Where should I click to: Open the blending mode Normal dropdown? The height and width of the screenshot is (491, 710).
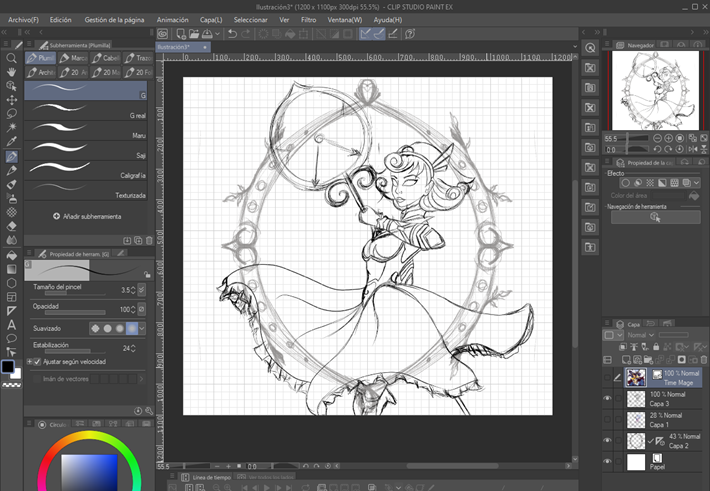(640, 335)
